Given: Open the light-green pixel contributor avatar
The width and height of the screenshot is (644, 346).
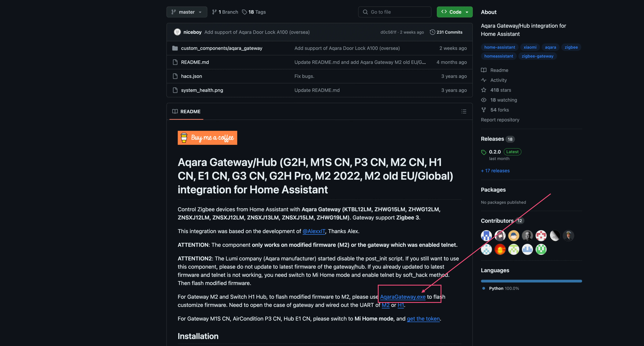Looking at the screenshot, I should pyautogui.click(x=514, y=249).
